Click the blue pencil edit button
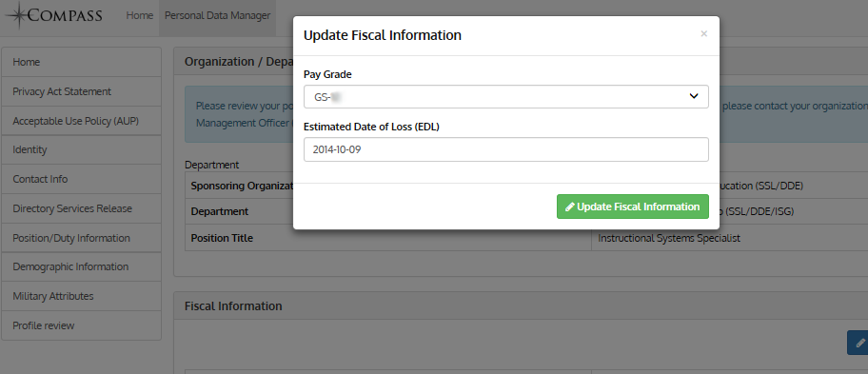868x374 pixels. tap(858, 343)
